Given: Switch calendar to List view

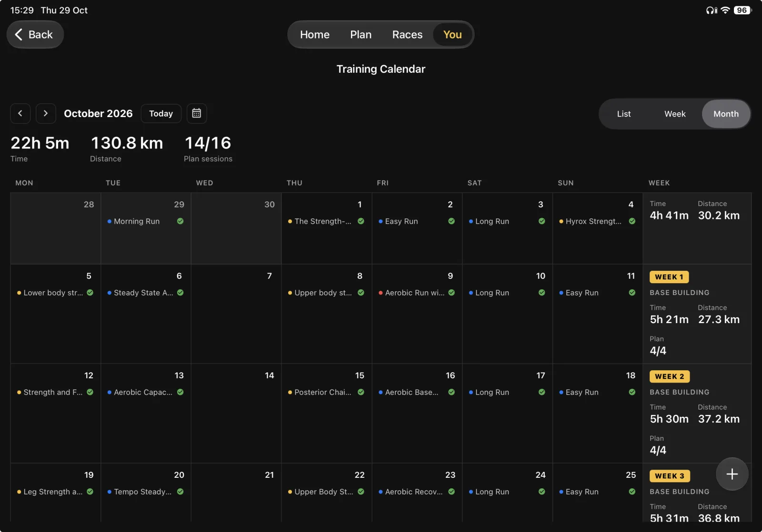Looking at the screenshot, I should click(x=624, y=114).
